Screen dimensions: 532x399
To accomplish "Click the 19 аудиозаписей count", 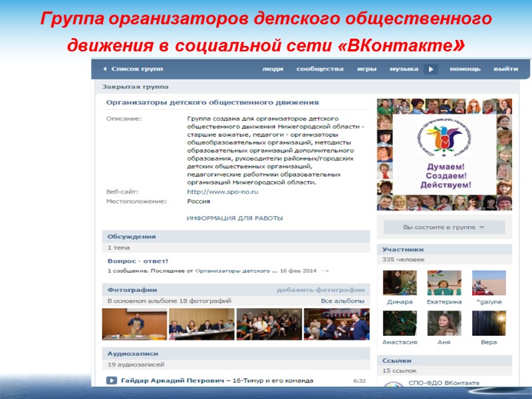I will point(136,364).
